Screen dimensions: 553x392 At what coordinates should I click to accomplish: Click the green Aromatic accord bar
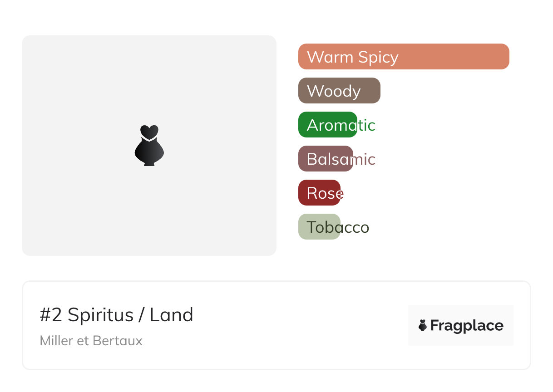327,125
